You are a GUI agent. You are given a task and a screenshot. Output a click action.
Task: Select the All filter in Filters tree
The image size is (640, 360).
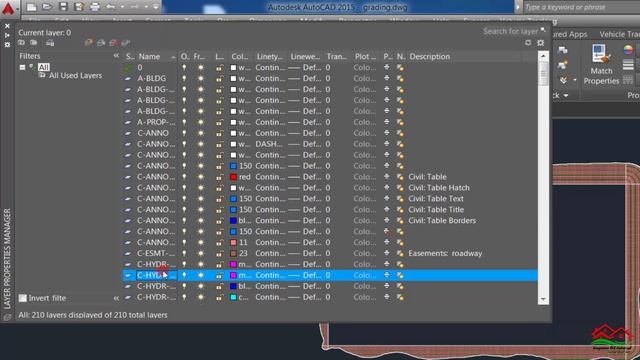point(44,67)
